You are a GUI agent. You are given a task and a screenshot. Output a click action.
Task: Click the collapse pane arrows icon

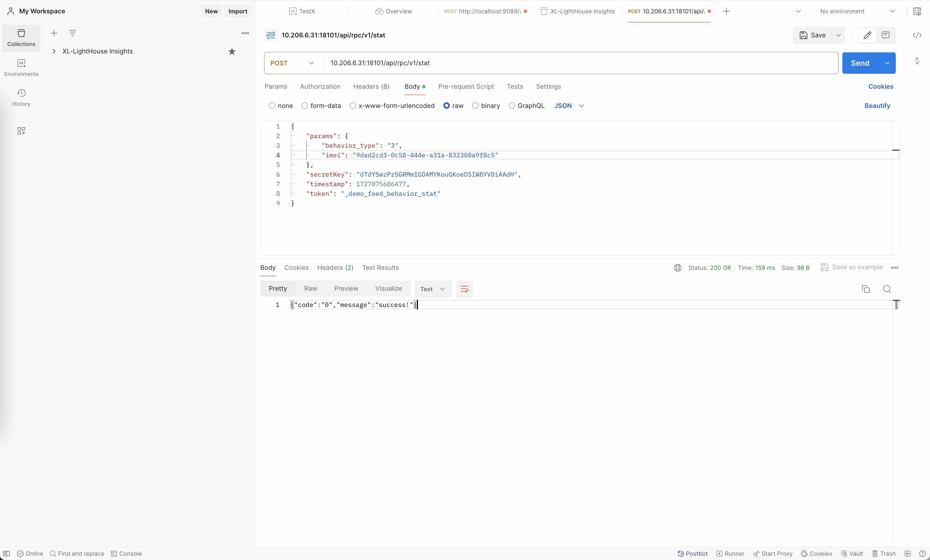point(917,61)
